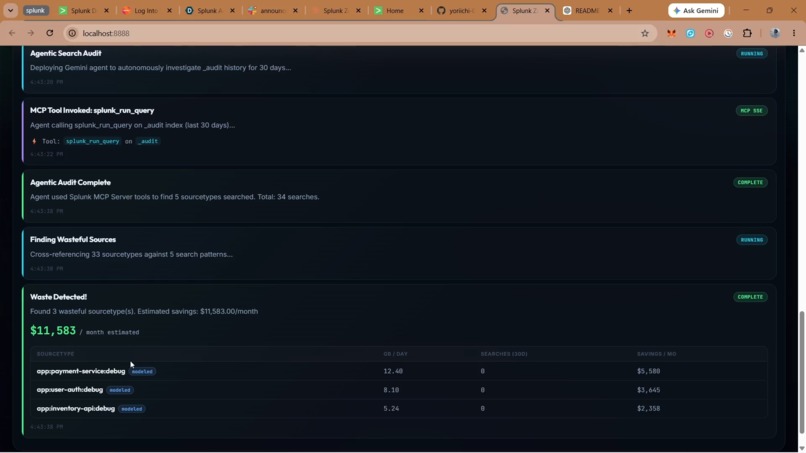
Task: Reload the localhost page
Action: (x=49, y=33)
